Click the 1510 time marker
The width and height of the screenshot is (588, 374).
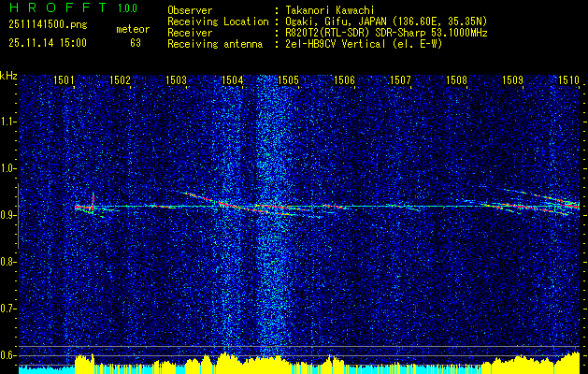(568, 79)
